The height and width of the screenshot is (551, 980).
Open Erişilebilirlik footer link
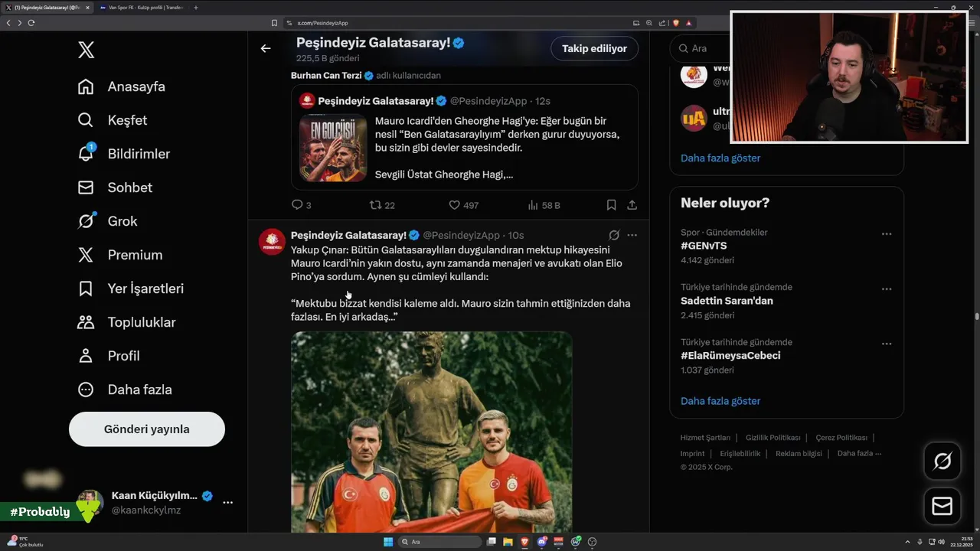tap(740, 454)
